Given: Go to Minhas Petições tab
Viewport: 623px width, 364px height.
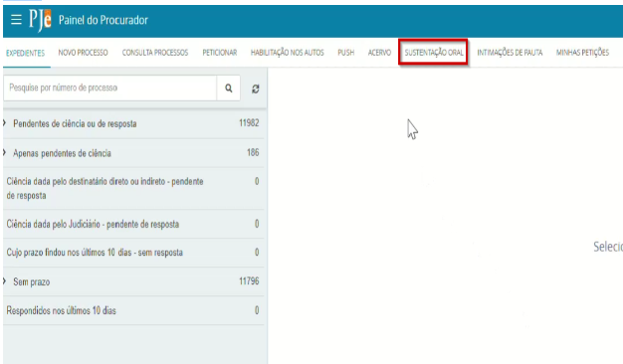Looking at the screenshot, I should click(582, 53).
